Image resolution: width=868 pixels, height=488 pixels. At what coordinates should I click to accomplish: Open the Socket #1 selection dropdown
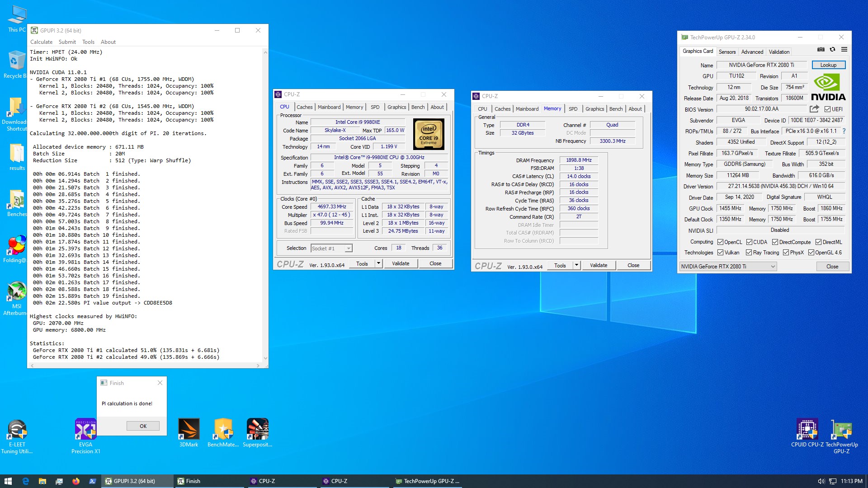(x=331, y=248)
